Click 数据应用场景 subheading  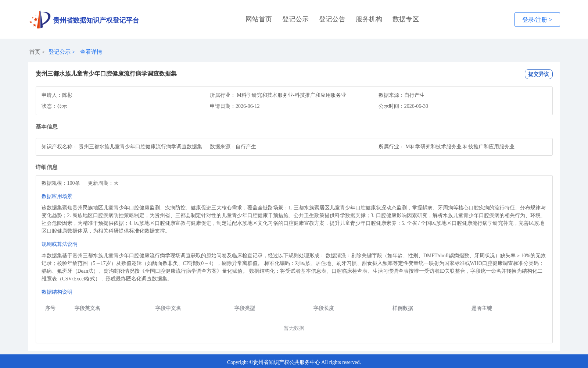pos(57,196)
